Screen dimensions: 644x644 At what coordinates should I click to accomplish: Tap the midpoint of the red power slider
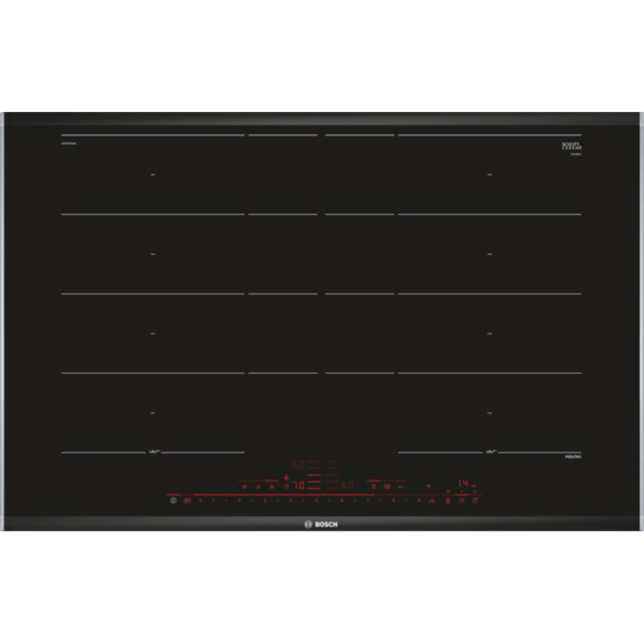click(322, 493)
